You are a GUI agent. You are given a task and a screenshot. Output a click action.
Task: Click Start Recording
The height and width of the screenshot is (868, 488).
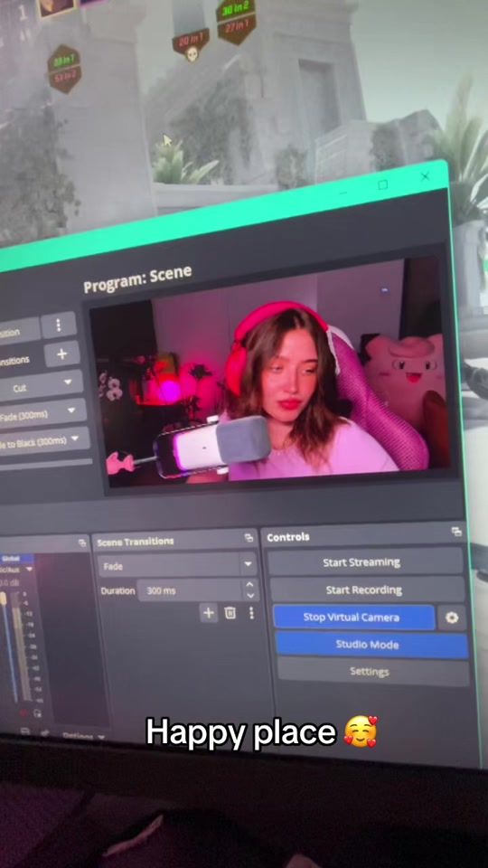[x=368, y=590]
